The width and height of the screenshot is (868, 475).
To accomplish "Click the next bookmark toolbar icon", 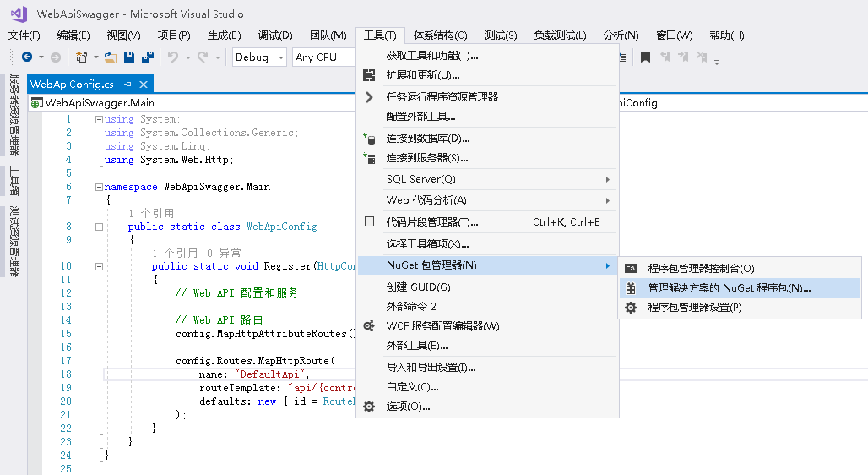I will 684,57.
